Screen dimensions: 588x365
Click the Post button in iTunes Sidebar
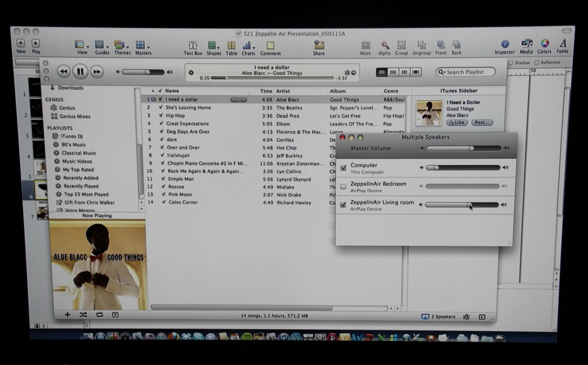tap(482, 122)
